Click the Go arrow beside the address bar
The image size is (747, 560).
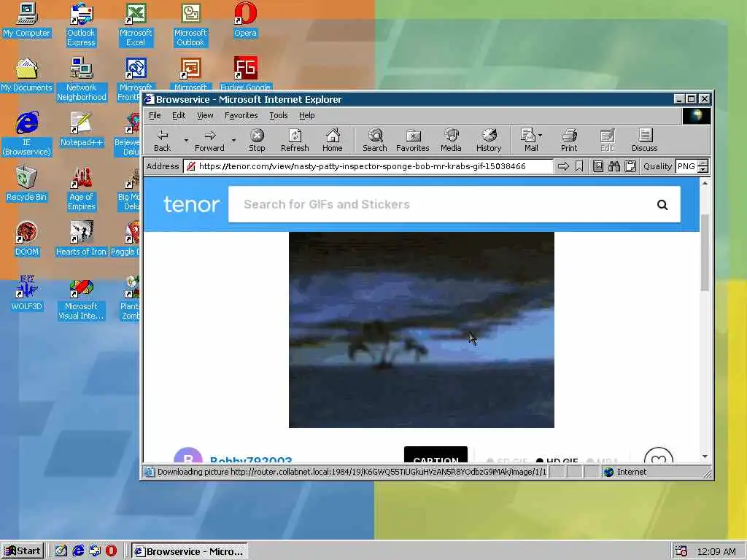(563, 166)
